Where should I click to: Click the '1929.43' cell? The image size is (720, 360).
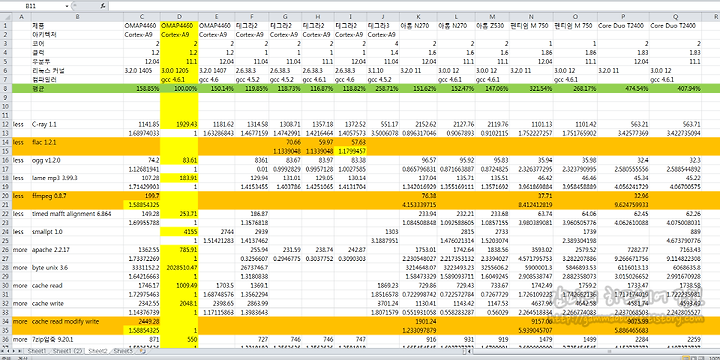pos(179,124)
